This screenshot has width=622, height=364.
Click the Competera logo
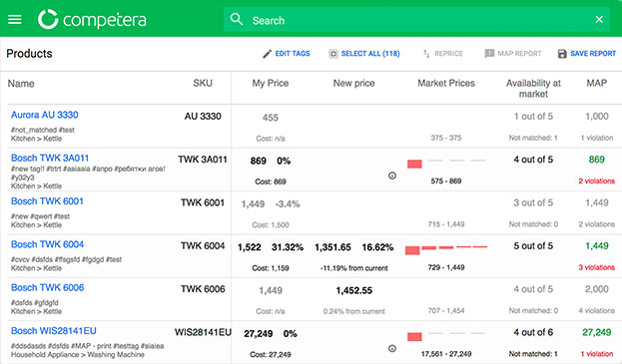click(92, 19)
